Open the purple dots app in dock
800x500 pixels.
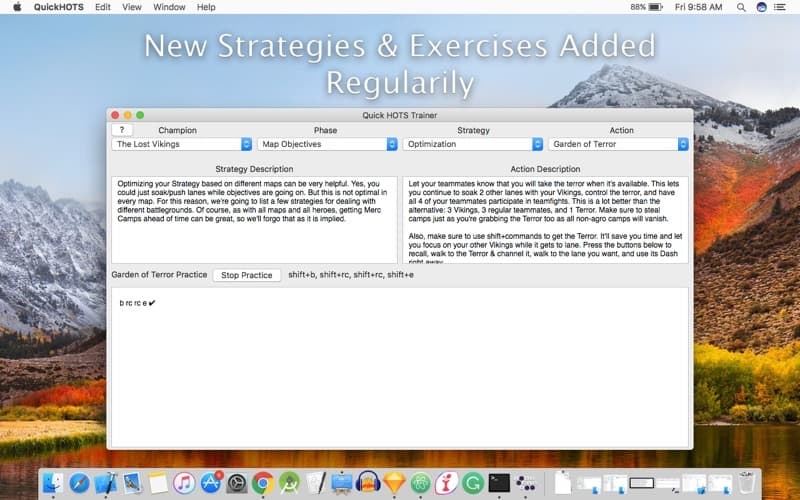tap(526, 483)
